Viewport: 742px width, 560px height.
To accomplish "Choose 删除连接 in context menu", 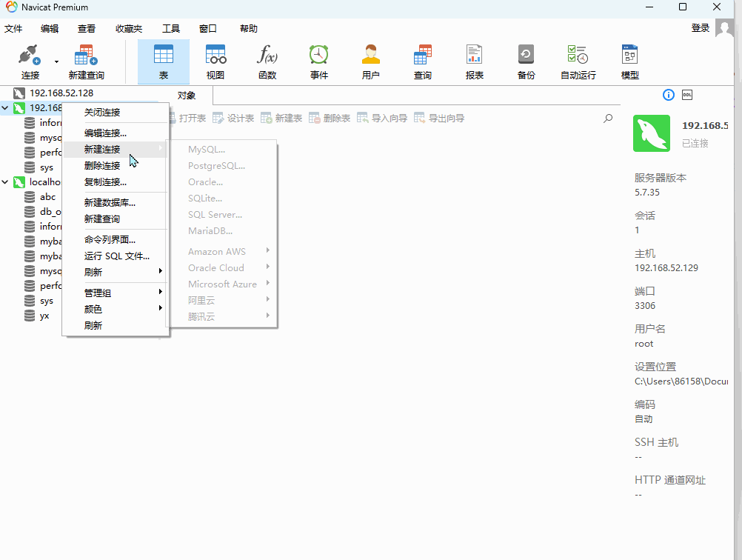I will (116, 166).
